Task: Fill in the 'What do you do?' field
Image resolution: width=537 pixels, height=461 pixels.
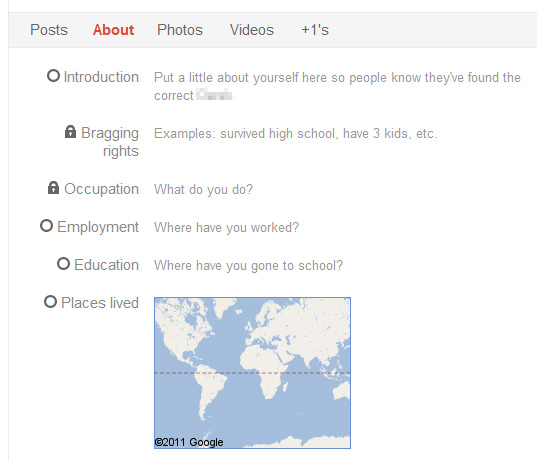Action: pyautogui.click(x=203, y=189)
